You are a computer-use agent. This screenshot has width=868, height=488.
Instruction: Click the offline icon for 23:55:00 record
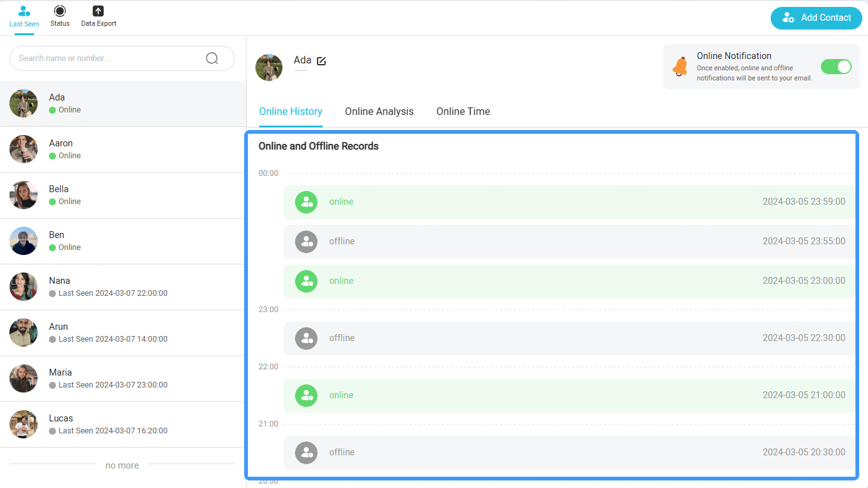(306, 242)
